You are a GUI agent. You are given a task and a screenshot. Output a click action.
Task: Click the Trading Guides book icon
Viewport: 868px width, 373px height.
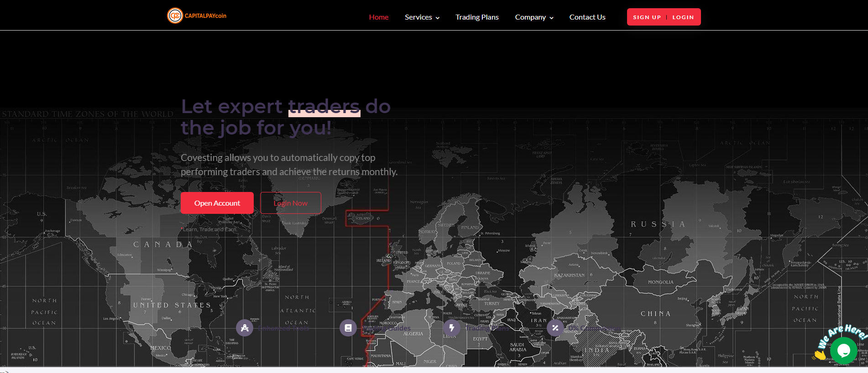click(348, 327)
